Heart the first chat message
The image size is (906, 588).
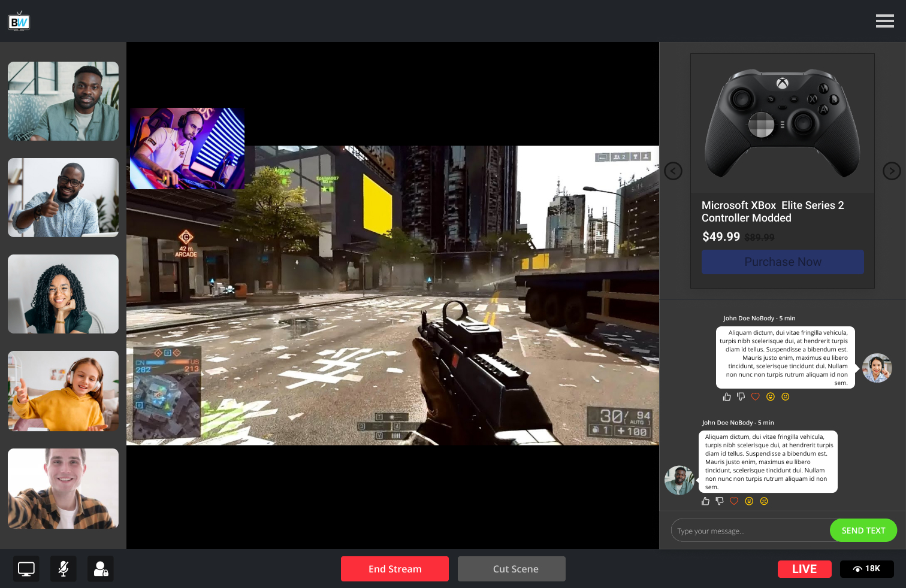(x=756, y=396)
